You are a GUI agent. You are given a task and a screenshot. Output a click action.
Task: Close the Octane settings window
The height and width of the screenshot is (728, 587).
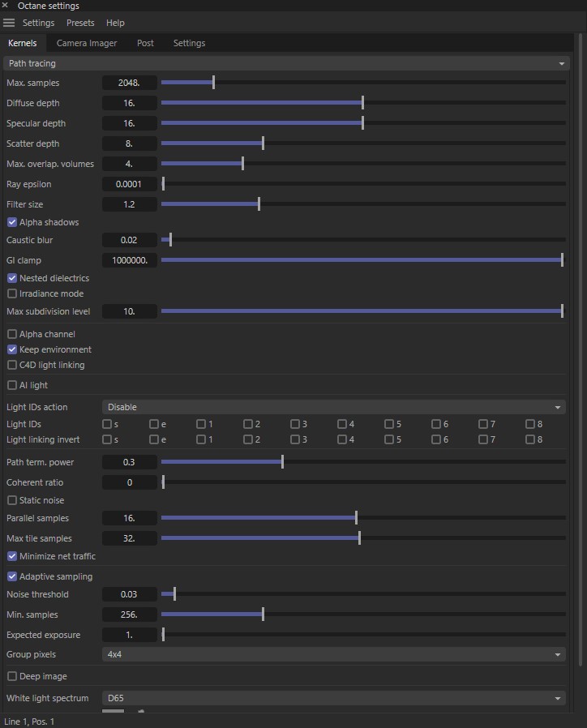click(5, 6)
